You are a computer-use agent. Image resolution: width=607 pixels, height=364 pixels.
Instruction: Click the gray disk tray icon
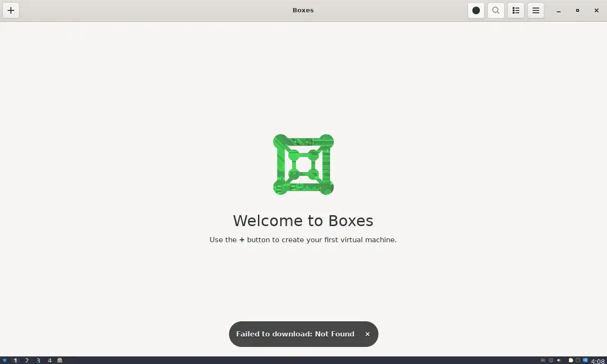click(551, 360)
